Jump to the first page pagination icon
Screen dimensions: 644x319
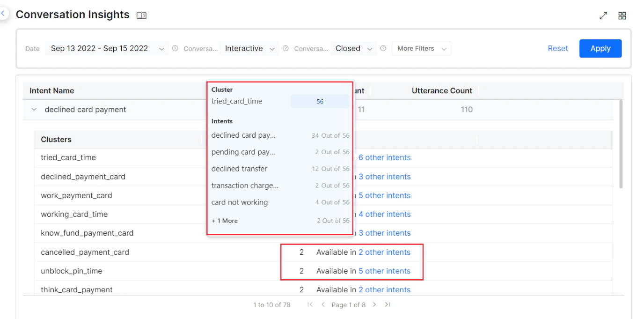point(310,304)
